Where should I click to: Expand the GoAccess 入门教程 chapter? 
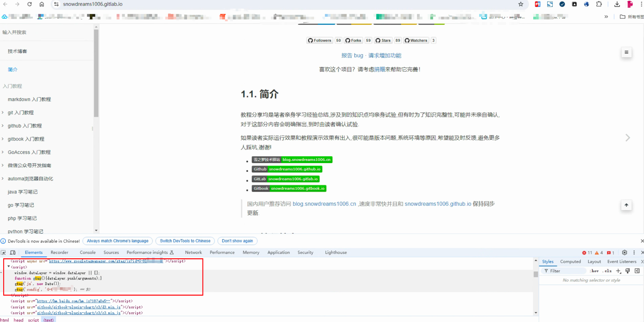pos(3,152)
